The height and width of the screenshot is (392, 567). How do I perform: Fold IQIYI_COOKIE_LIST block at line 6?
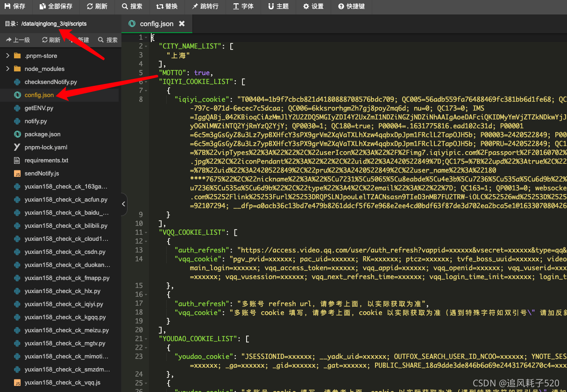tap(147, 82)
